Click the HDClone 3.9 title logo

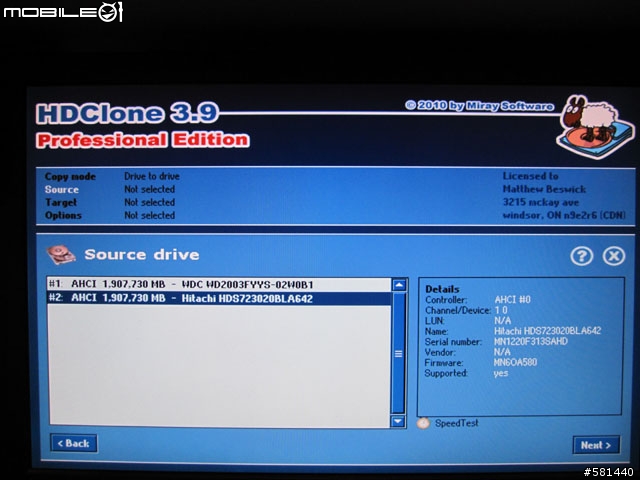(x=127, y=113)
